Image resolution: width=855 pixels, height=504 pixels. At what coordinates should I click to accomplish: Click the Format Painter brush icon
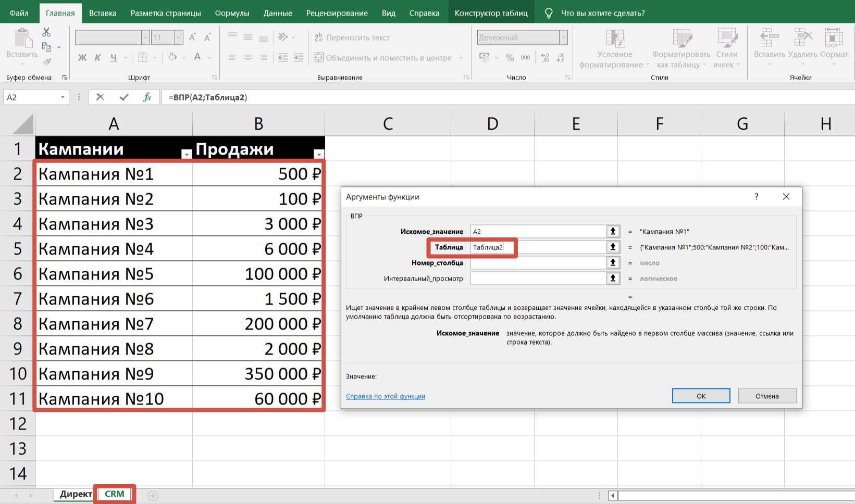pyautogui.click(x=46, y=62)
